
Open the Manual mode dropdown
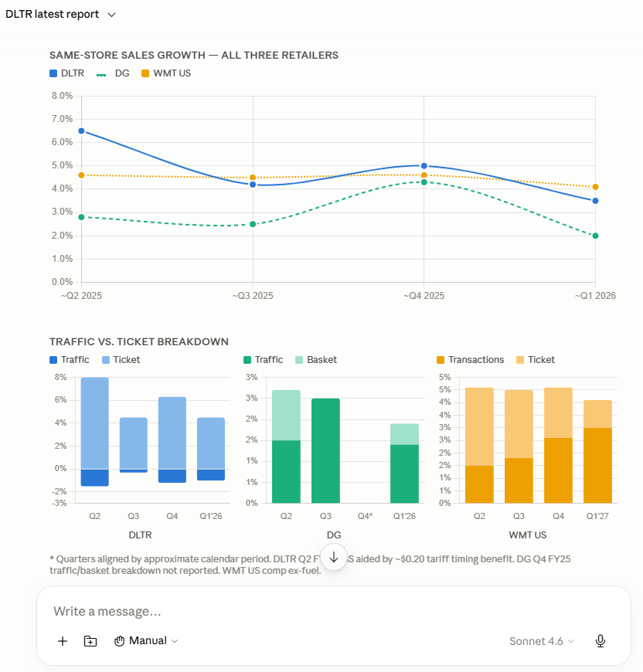click(x=146, y=640)
